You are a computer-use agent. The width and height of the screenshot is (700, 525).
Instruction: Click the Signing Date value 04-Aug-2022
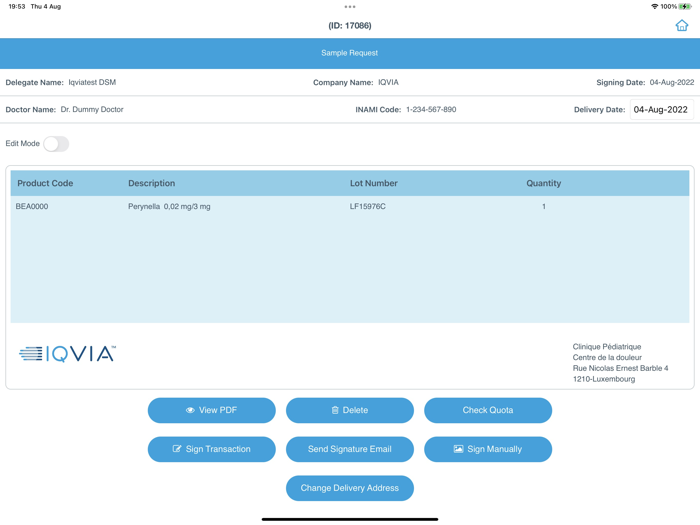[672, 83]
